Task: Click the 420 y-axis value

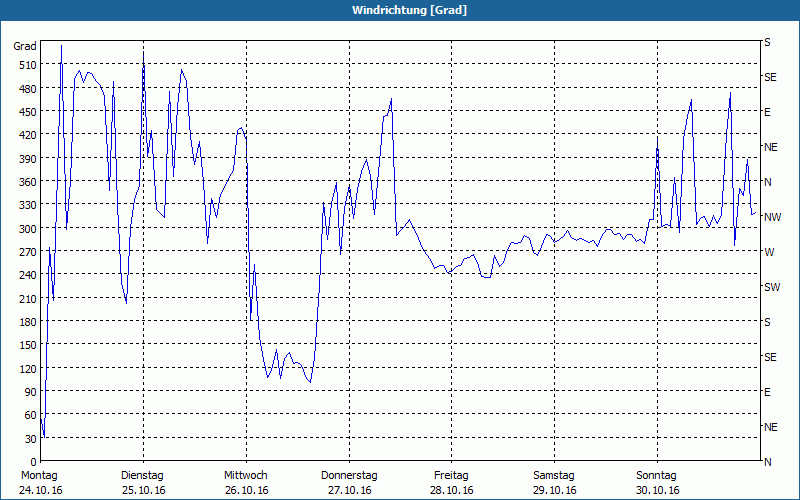Action: 29,135
